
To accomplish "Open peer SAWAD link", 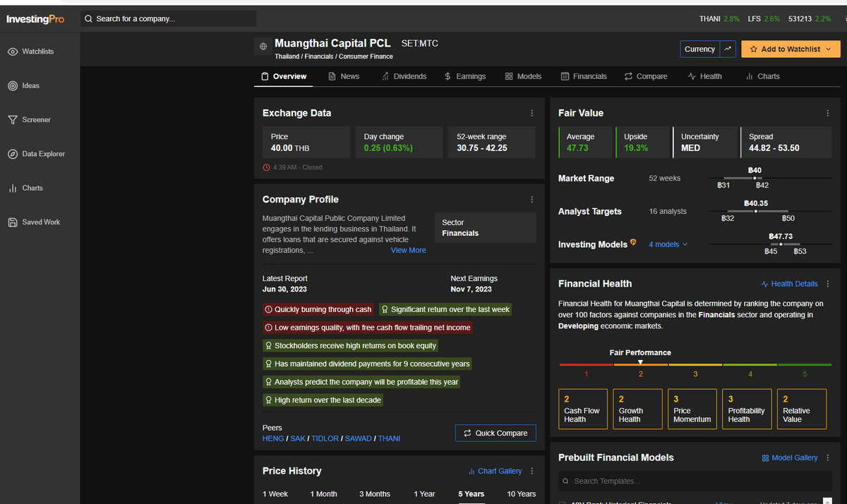I will tap(358, 438).
